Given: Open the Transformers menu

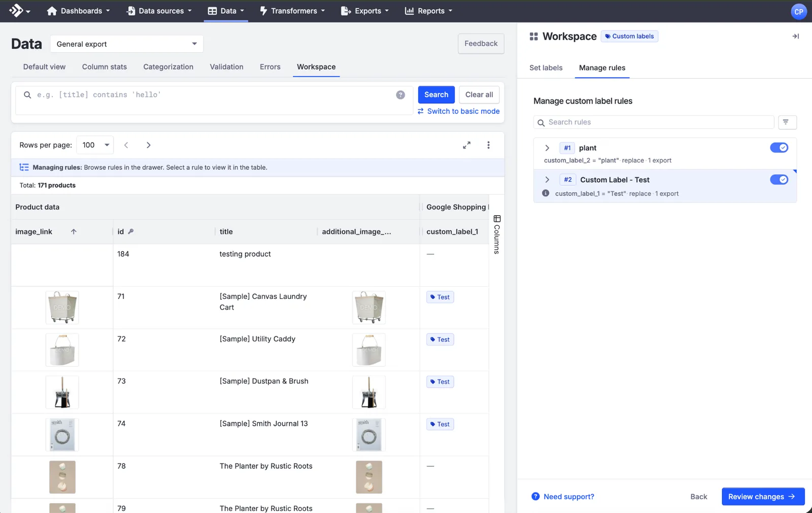Looking at the screenshot, I should (292, 11).
